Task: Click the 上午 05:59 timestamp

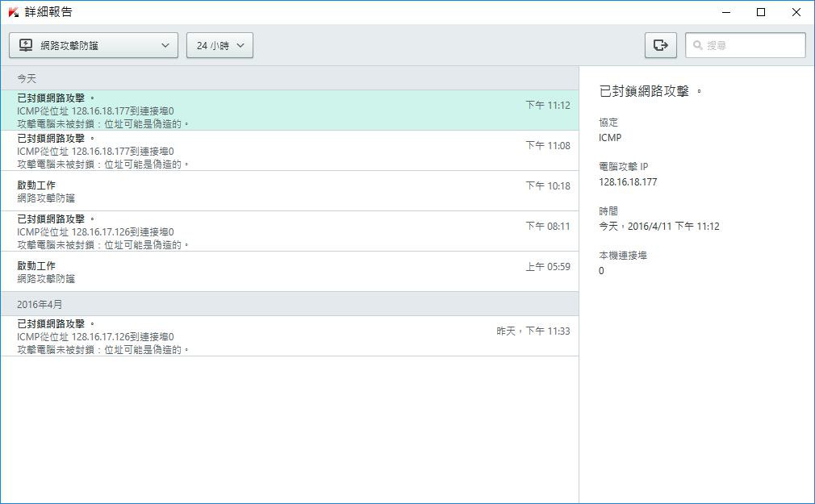Action: click(548, 267)
